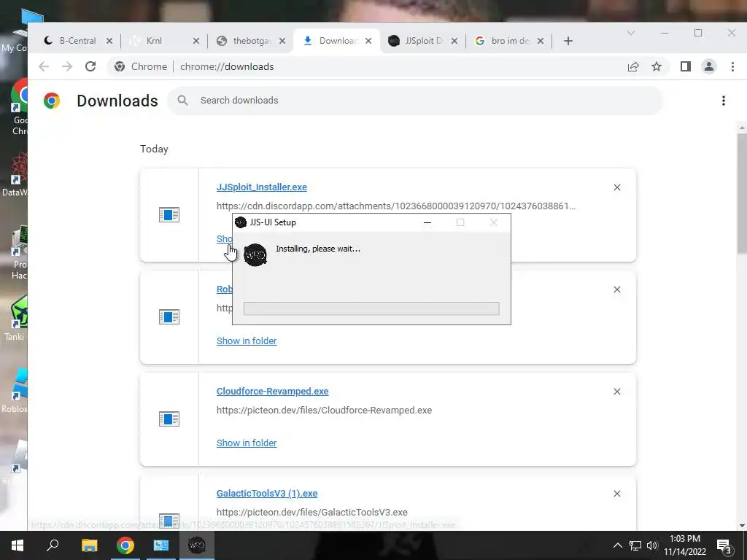This screenshot has height=560, width=747.
Task: Switch to the JJSploit tab
Action: tap(423, 41)
